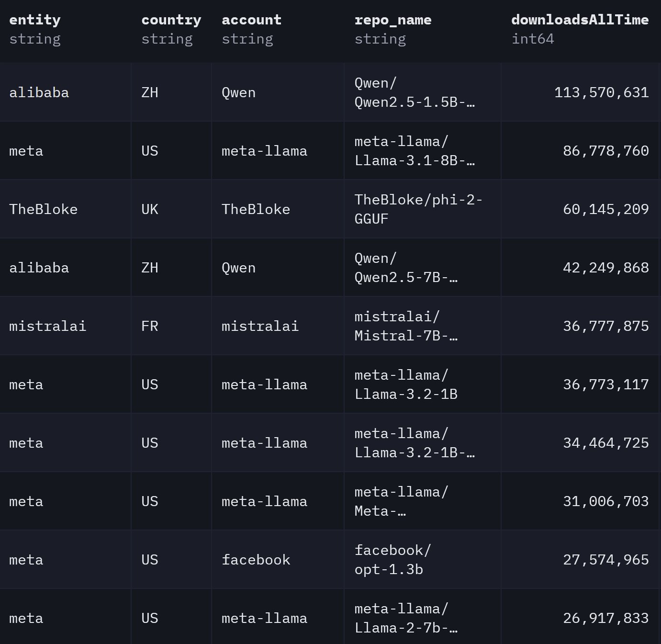Screen dimensions: 661x644
Task: Click the 60,145,209 downloads cell
Action: click(x=605, y=209)
